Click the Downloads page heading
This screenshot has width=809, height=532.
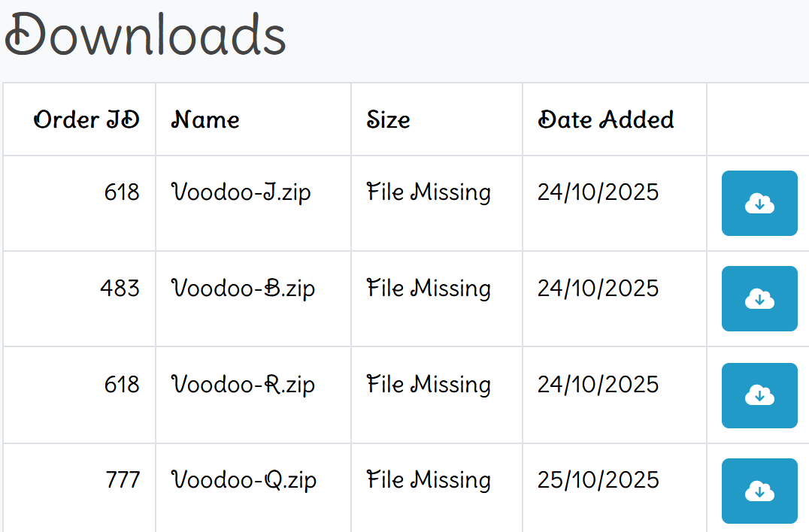[x=145, y=36]
